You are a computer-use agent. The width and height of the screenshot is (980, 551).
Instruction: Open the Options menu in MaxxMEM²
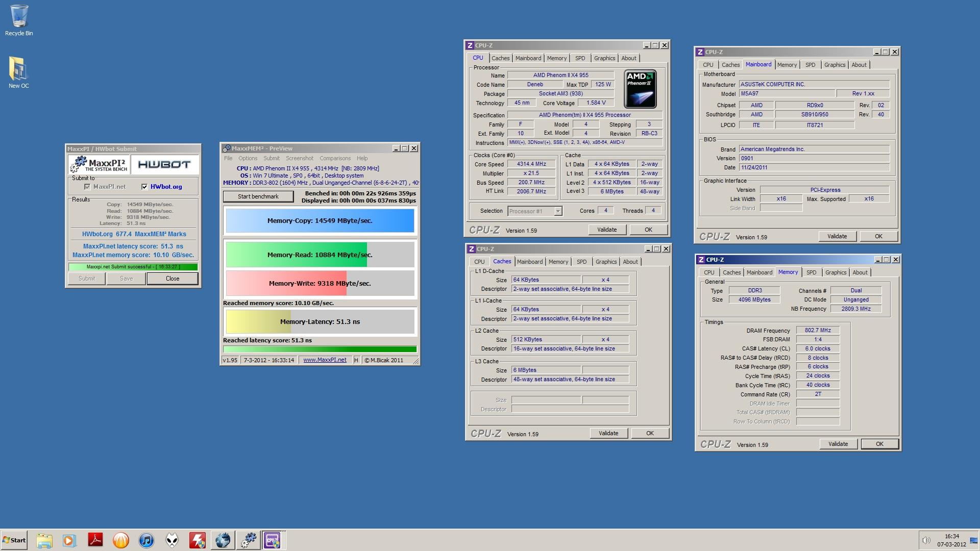coord(248,158)
